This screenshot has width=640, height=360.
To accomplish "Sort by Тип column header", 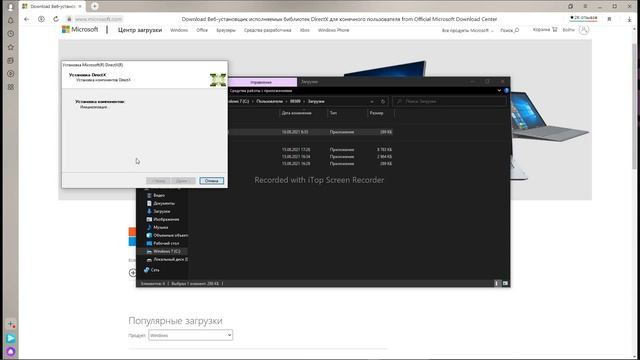I will pos(333,113).
